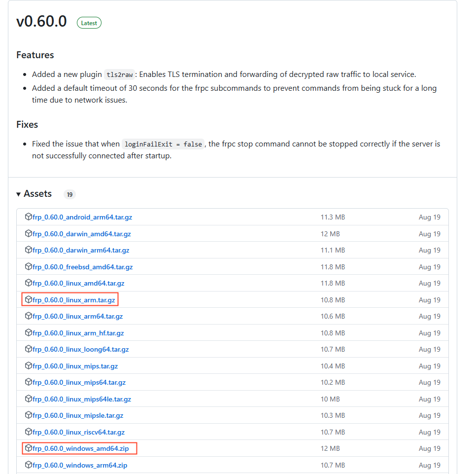Download frp_0.60.0_darwin_arm64.tar.gz
Image resolution: width=476 pixels, height=474 pixels.
point(81,251)
